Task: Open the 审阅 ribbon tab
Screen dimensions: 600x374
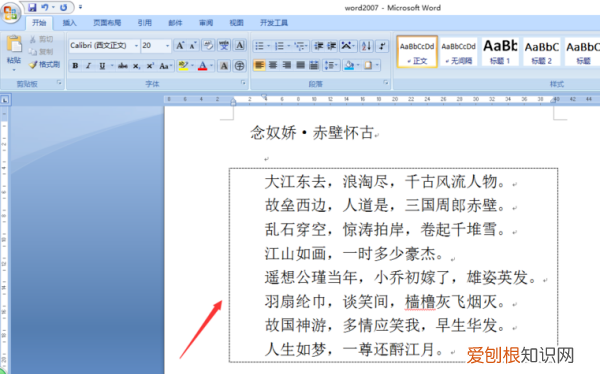Action: tap(206, 23)
